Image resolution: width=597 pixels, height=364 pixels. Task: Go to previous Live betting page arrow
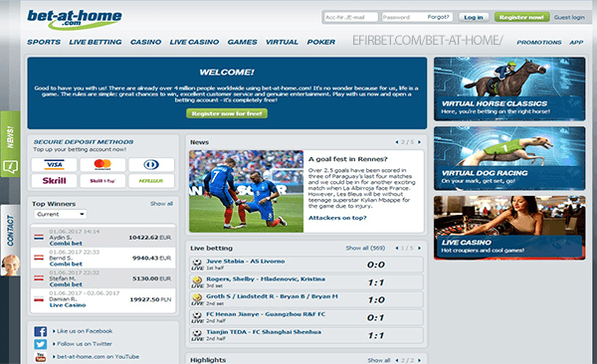pos(397,249)
